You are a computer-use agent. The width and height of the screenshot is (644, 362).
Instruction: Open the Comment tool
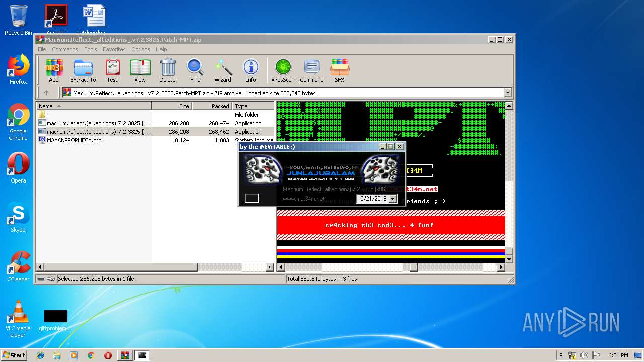[311, 70]
